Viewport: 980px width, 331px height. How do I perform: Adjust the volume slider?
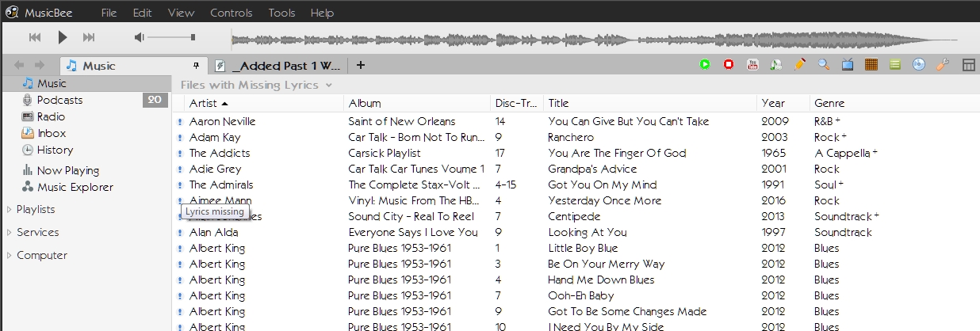pos(171,37)
